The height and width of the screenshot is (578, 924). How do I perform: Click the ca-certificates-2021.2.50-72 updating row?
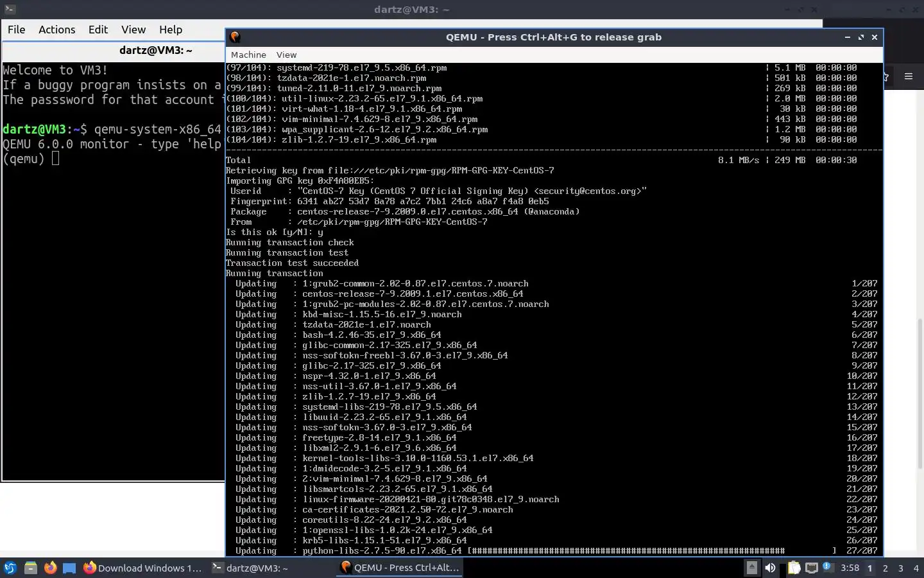tap(551, 509)
